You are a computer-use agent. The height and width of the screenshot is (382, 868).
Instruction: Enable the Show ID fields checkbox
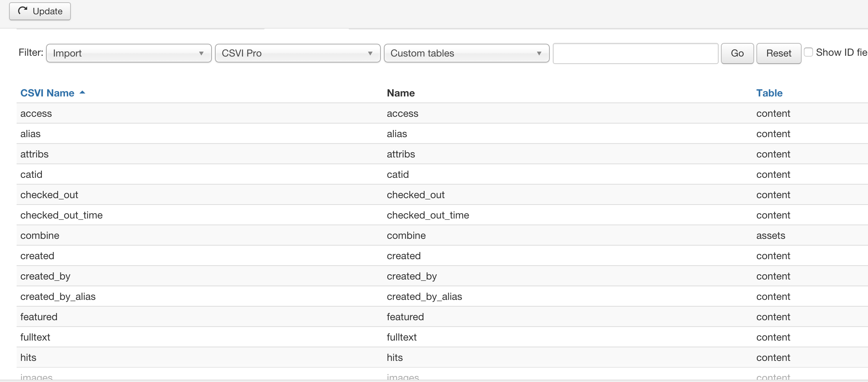coord(808,52)
